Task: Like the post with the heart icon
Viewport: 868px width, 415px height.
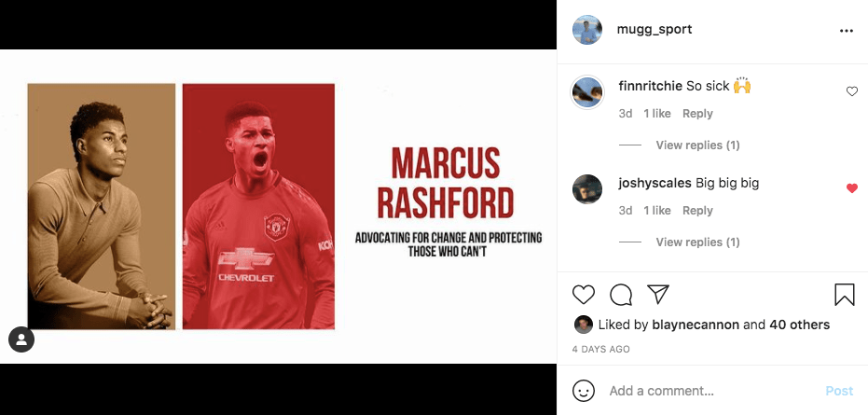Action: pyautogui.click(x=583, y=295)
